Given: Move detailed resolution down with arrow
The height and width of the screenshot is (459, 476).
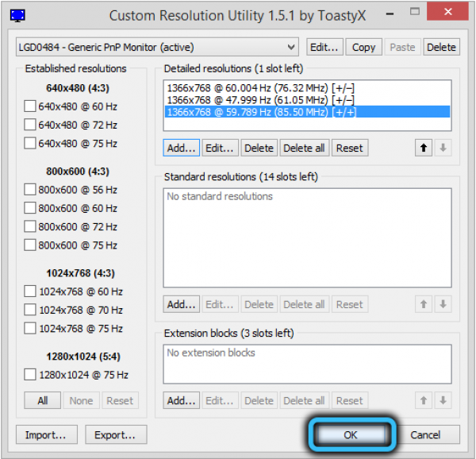Looking at the screenshot, I should 443,148.
